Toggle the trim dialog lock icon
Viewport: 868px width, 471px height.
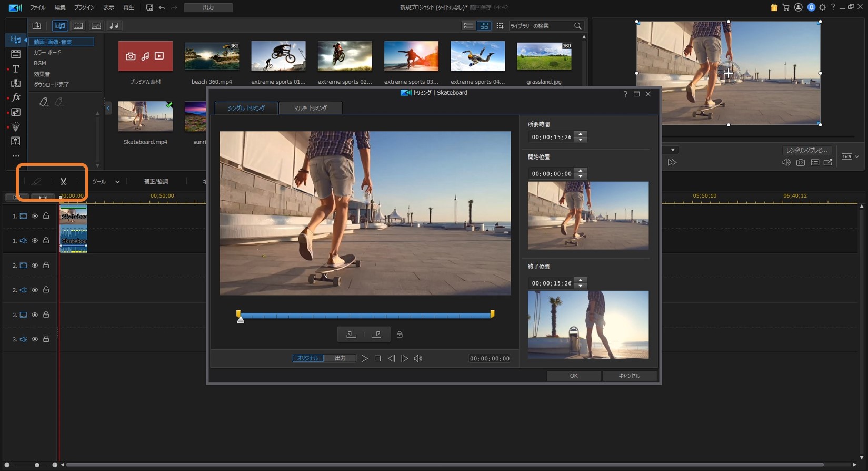pyautogui.click(x=400, y=335)
